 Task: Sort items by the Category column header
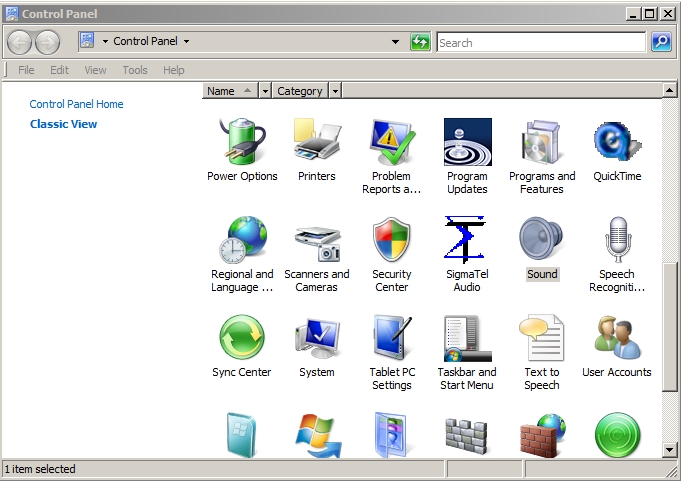300,91
